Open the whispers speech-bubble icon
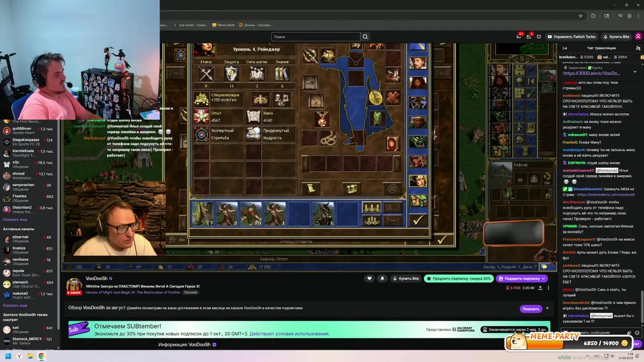This screenshot has height=362, width=644. coord(539,37)
